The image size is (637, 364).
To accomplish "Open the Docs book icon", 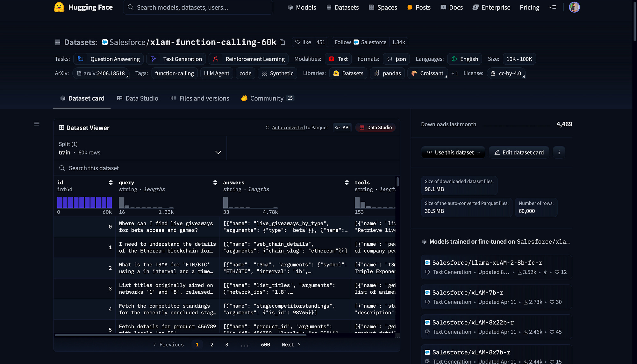I will click(x=443, y=7).
